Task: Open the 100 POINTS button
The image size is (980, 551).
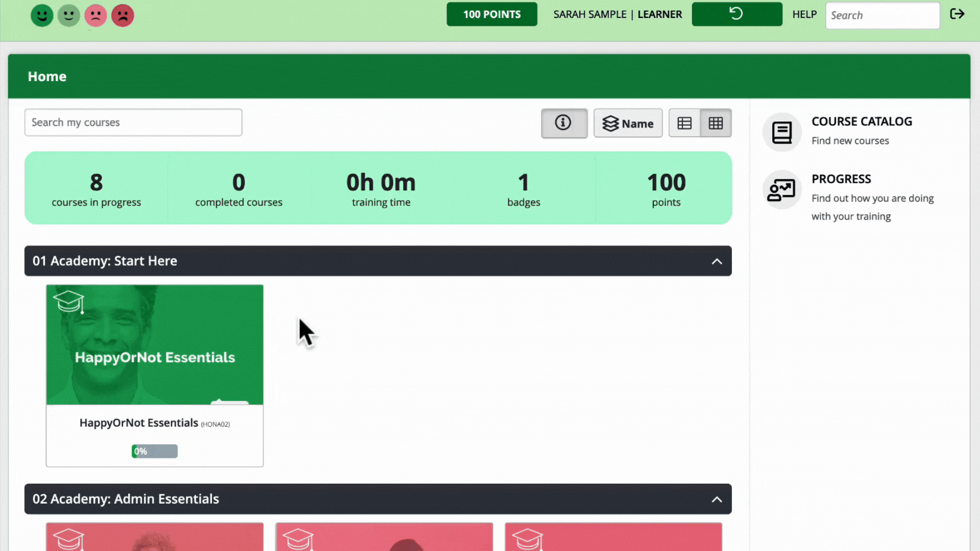Action: click(x=492, y=14)
